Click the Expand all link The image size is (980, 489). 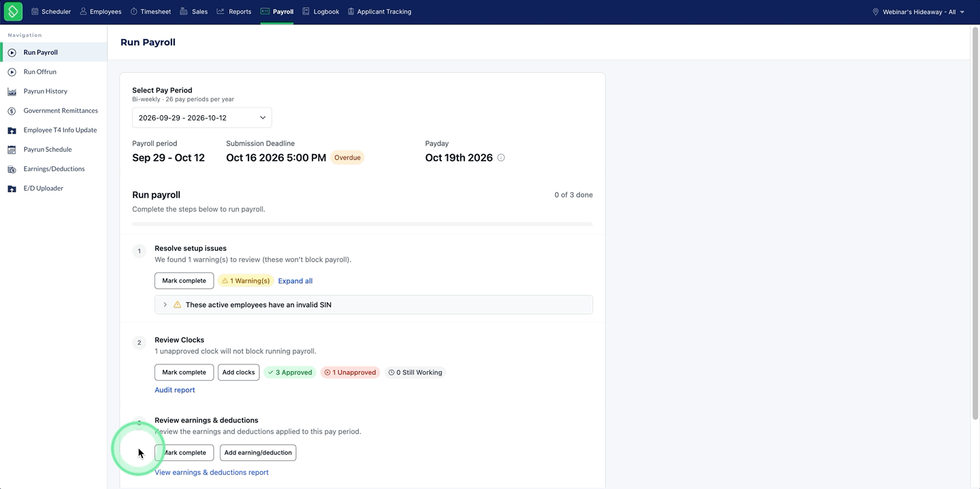point(295,281)
